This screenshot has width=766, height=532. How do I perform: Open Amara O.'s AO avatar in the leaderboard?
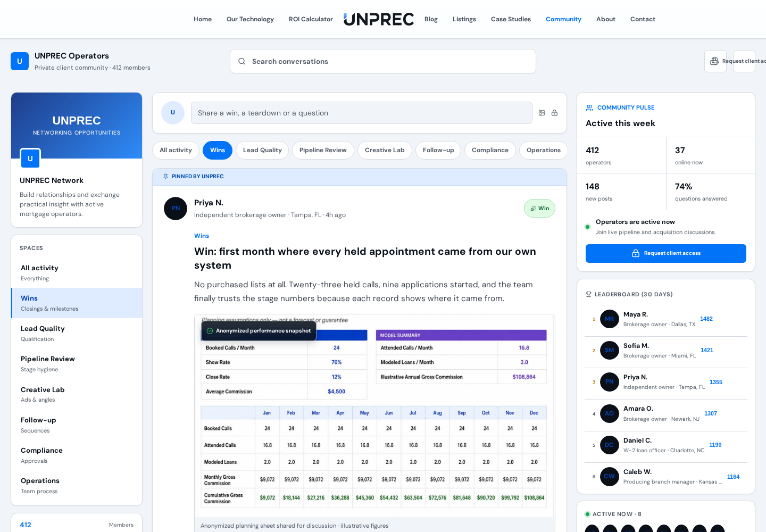click(610, 414)
